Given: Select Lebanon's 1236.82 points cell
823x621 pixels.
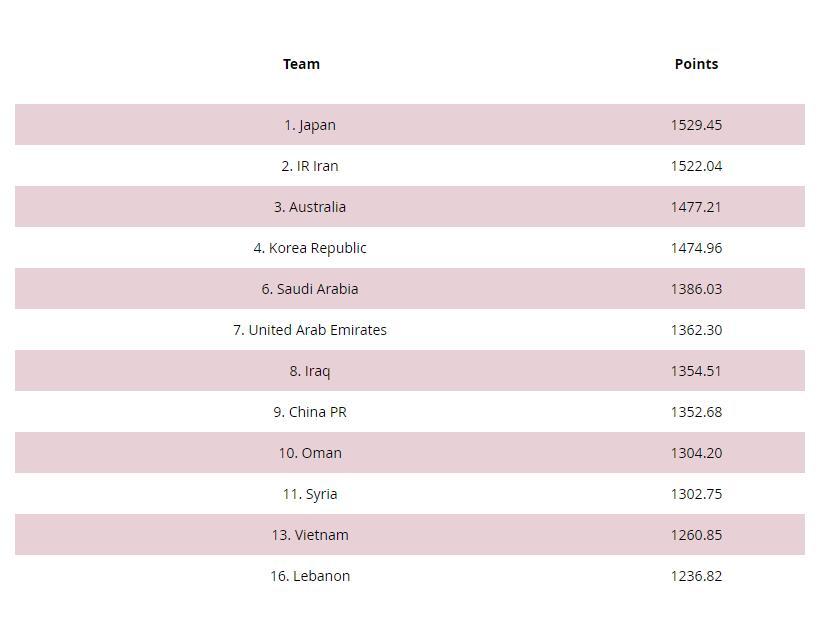Looking at the screenshot, I should (696, 576).
